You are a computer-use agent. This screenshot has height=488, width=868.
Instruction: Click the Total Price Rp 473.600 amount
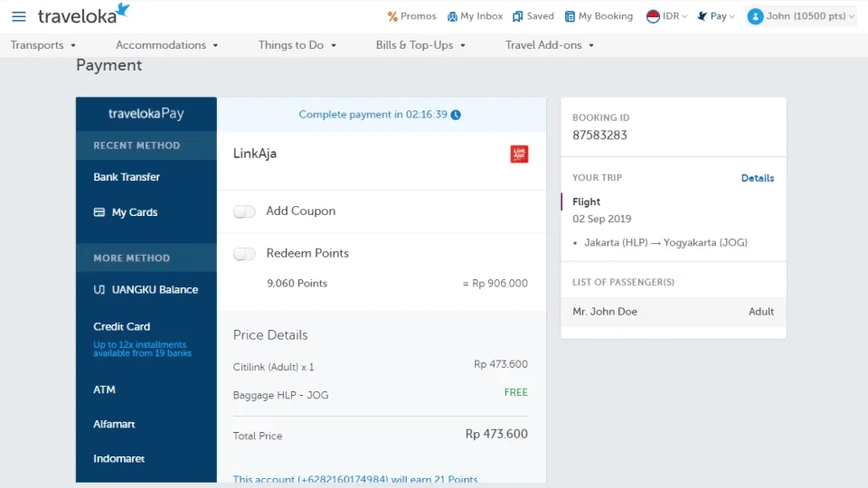coord(496,434)
